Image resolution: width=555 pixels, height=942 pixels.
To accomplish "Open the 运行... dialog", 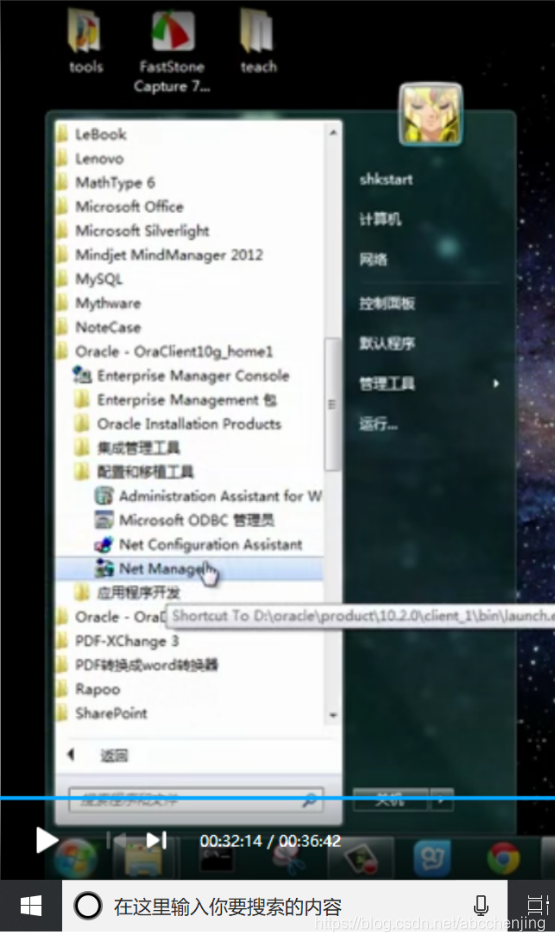I will (378, 424).
